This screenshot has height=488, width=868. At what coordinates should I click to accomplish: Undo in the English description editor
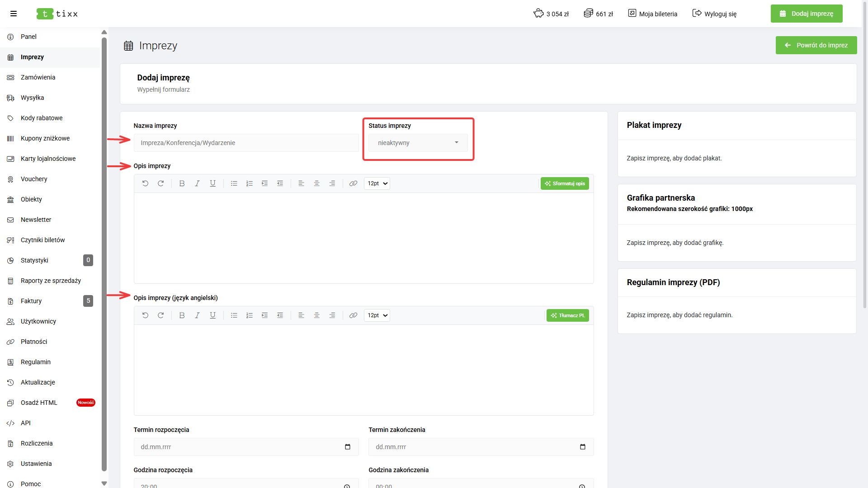[x=145, y=315]
